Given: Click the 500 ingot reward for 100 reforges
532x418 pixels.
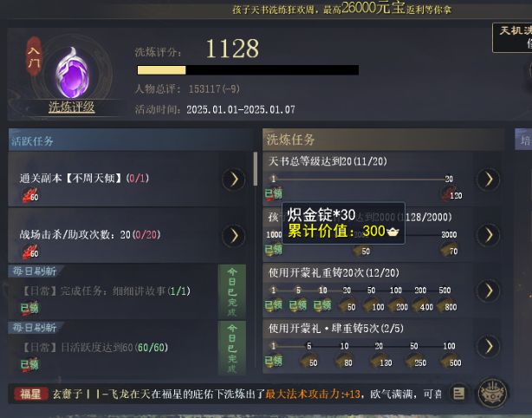Looking at the screenshot, I should click(x=451, y=361).
